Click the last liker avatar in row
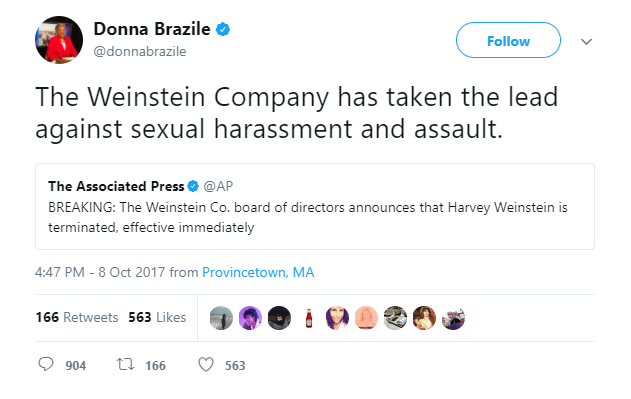This screenshot has height=399, width=631. pos(453,318)
